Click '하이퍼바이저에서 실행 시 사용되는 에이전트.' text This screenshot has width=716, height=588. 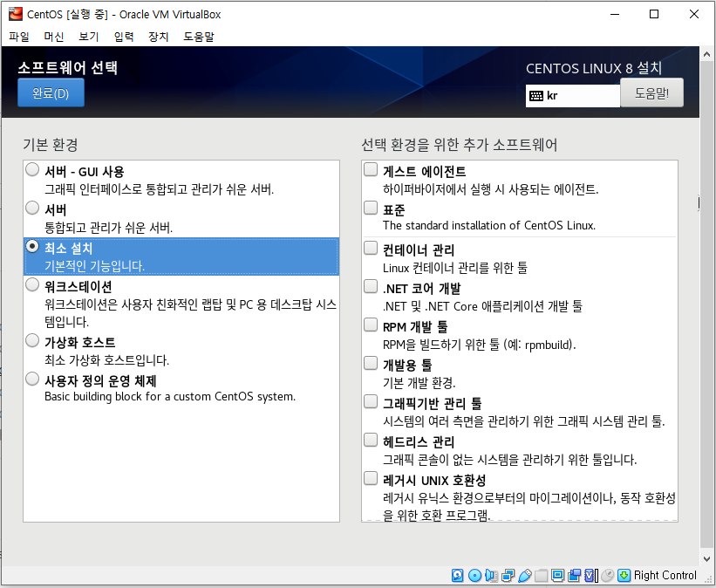click(x=491, y=189)
